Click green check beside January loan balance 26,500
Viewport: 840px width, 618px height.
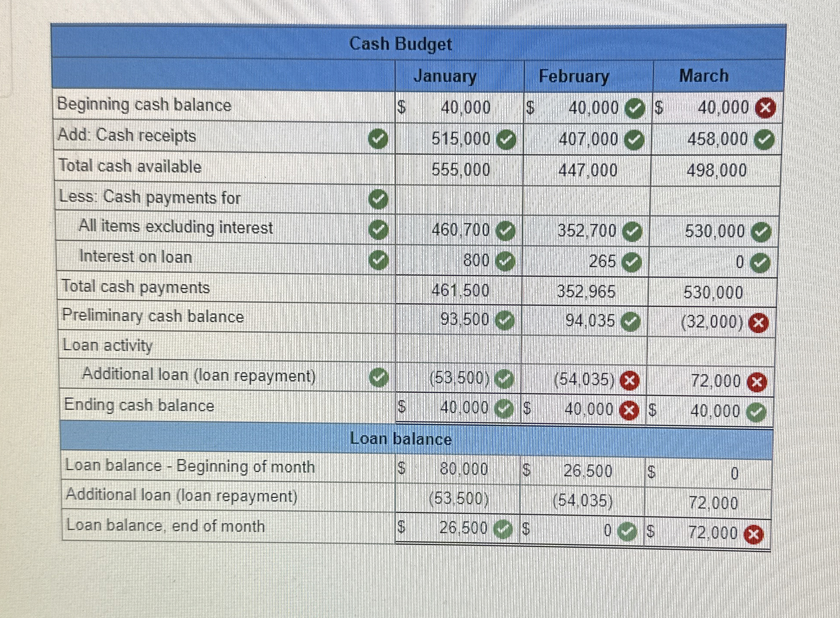click(503, 529)
